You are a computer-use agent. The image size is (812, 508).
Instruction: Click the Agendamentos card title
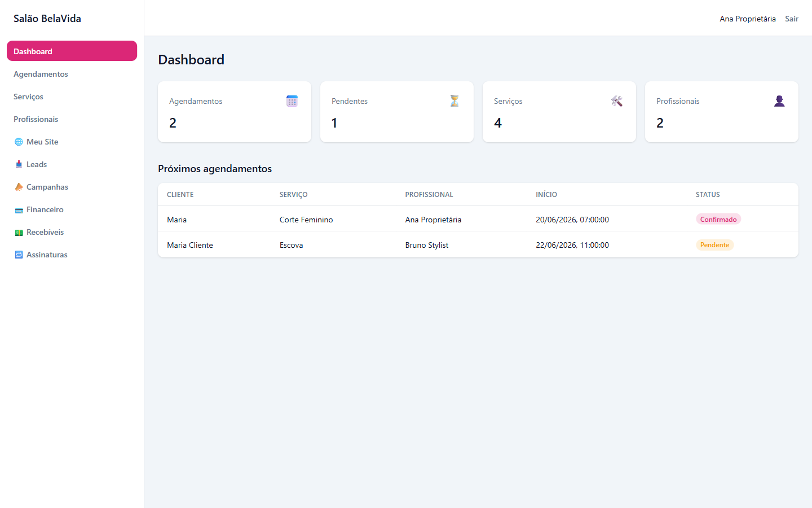point(196,101)
